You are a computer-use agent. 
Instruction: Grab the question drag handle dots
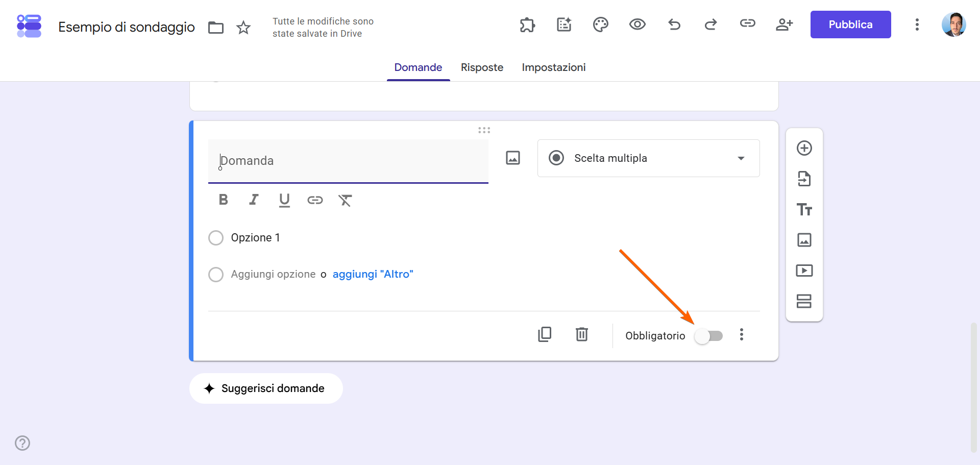click(x=484, y=131)
